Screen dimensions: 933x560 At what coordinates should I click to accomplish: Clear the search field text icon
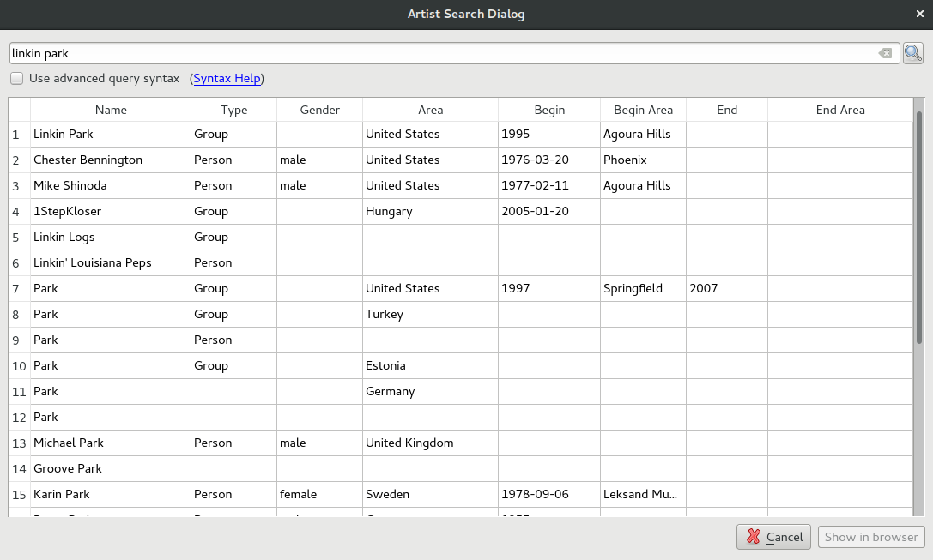886,53
